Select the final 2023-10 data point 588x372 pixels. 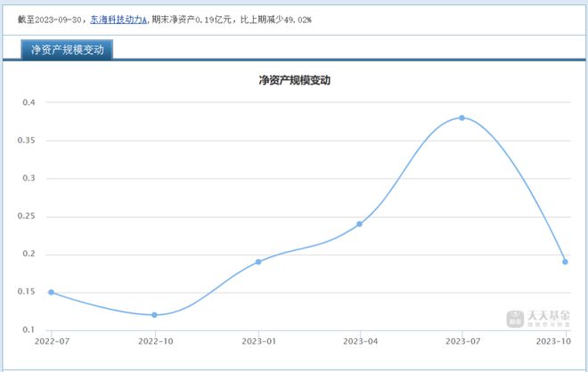point(565,262)
